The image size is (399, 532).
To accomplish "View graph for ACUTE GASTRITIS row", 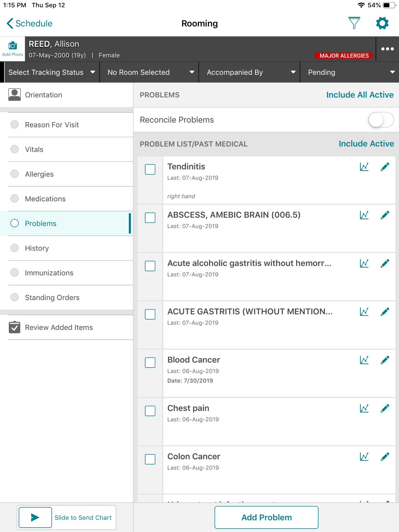I will coord(364,312).
